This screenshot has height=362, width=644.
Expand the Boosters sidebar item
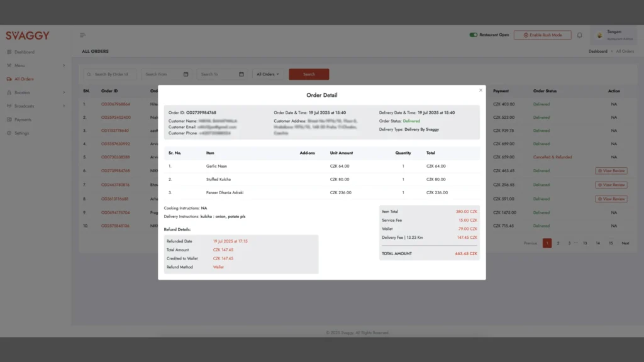click(64, 92)
